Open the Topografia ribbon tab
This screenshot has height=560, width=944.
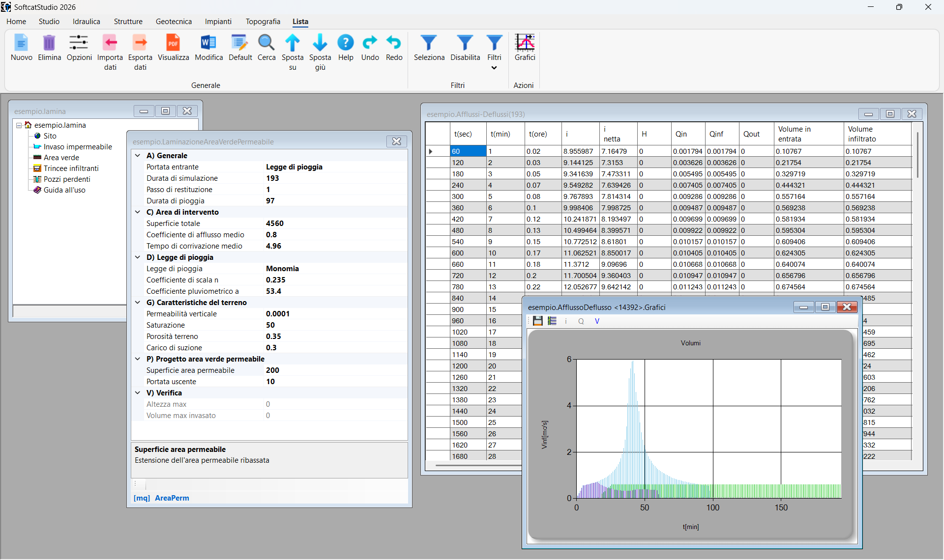click(263, 22)
